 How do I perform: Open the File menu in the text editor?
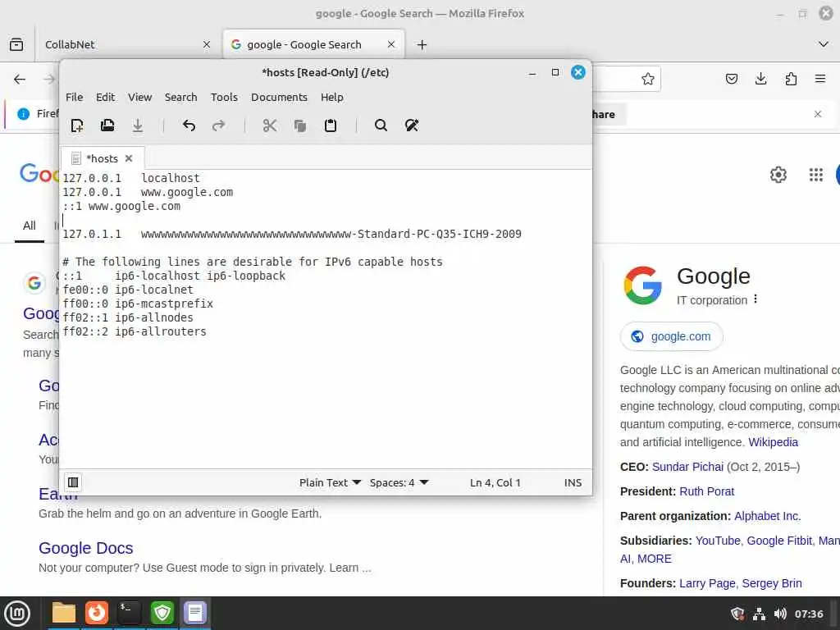click(x=75, y=97)
